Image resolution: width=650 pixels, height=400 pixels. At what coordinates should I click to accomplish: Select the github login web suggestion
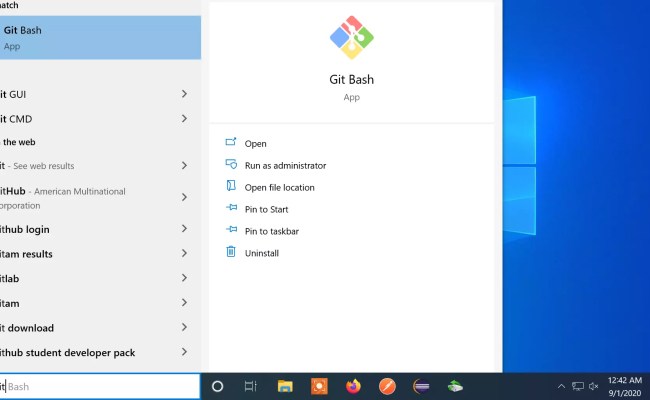(100, 229)
